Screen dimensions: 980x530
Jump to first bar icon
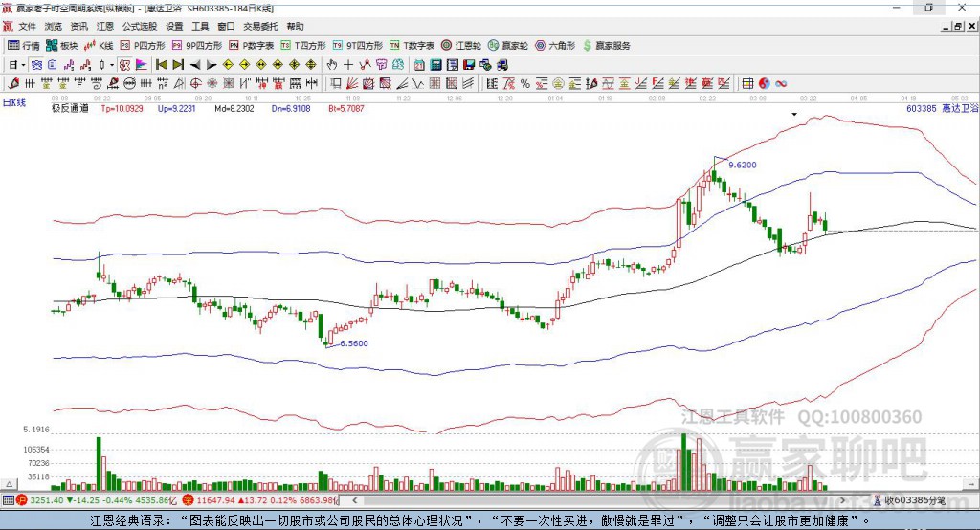161,65
